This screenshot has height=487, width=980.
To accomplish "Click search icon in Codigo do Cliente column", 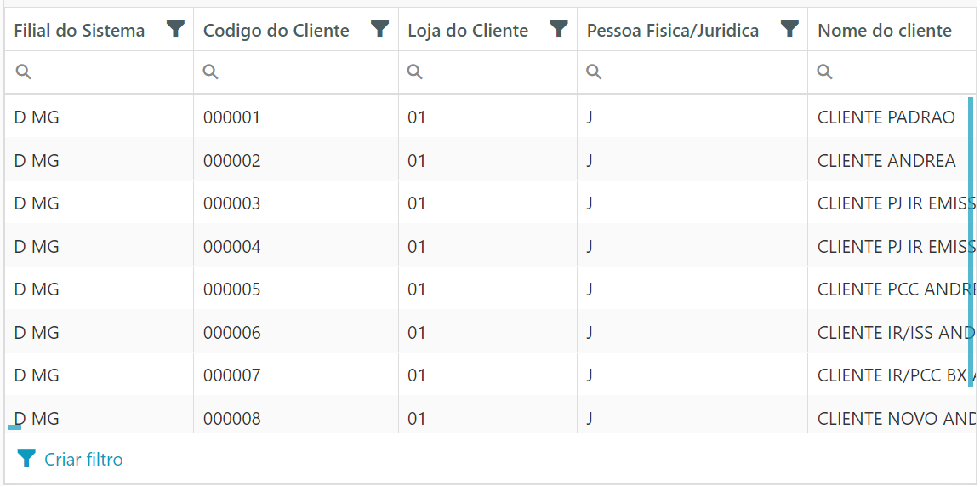I will point(211,72).
